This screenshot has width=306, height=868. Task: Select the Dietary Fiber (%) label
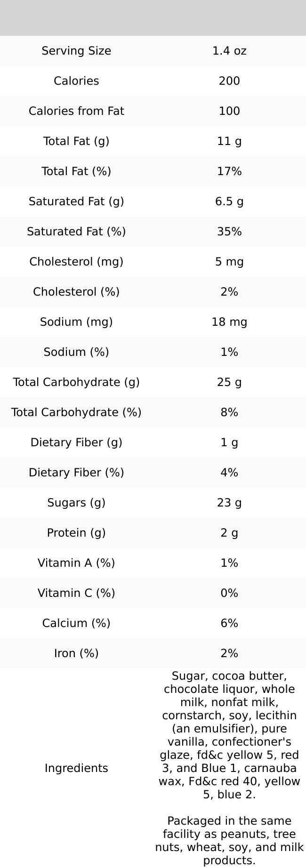click(x=76, y=473)
